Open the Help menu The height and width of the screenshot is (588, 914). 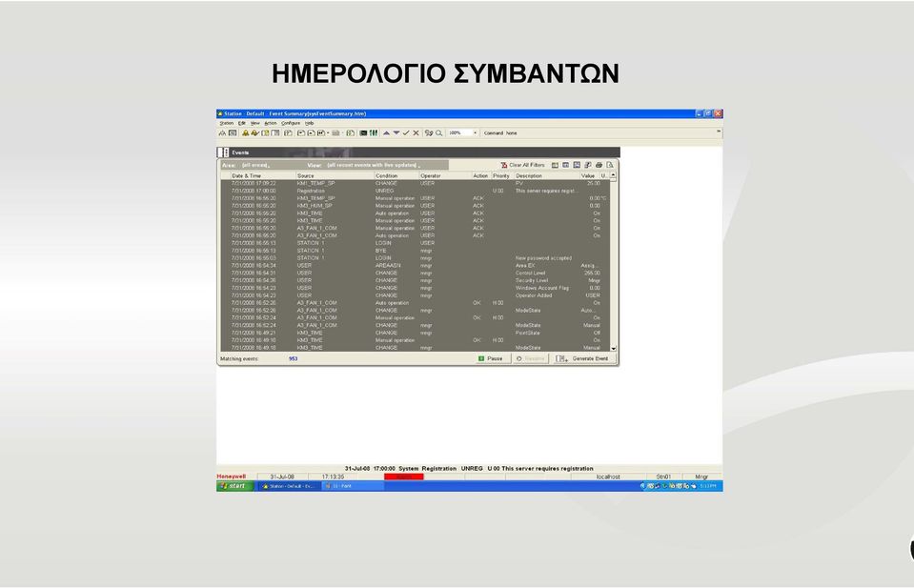pos(309,124)
